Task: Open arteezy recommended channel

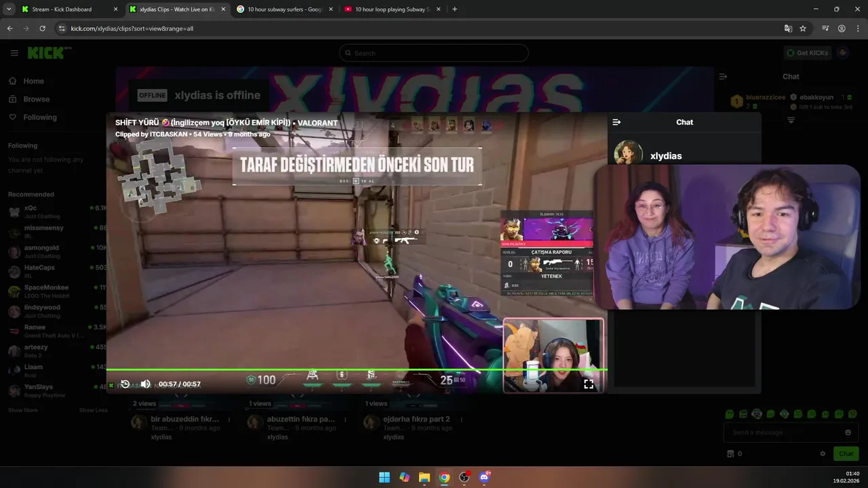Action: (x=57, y=350)
